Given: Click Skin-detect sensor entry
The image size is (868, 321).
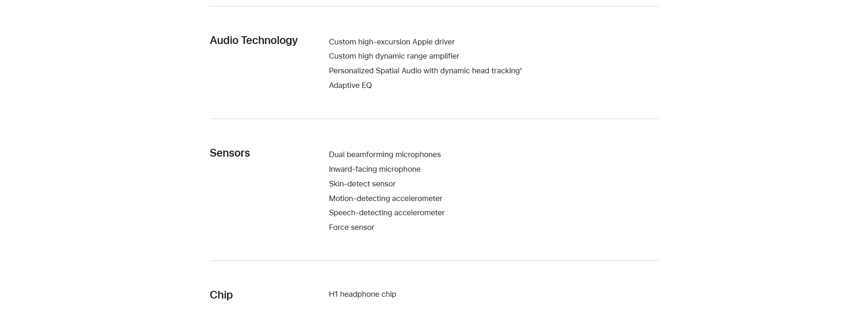Looking at the screenshot, I should coord(362,184).
